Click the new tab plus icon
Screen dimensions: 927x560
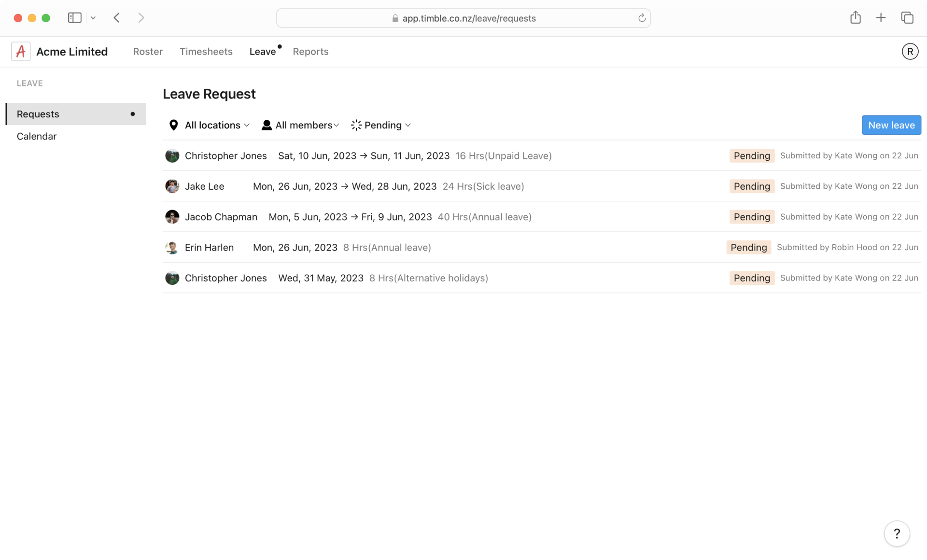(881, 17)
